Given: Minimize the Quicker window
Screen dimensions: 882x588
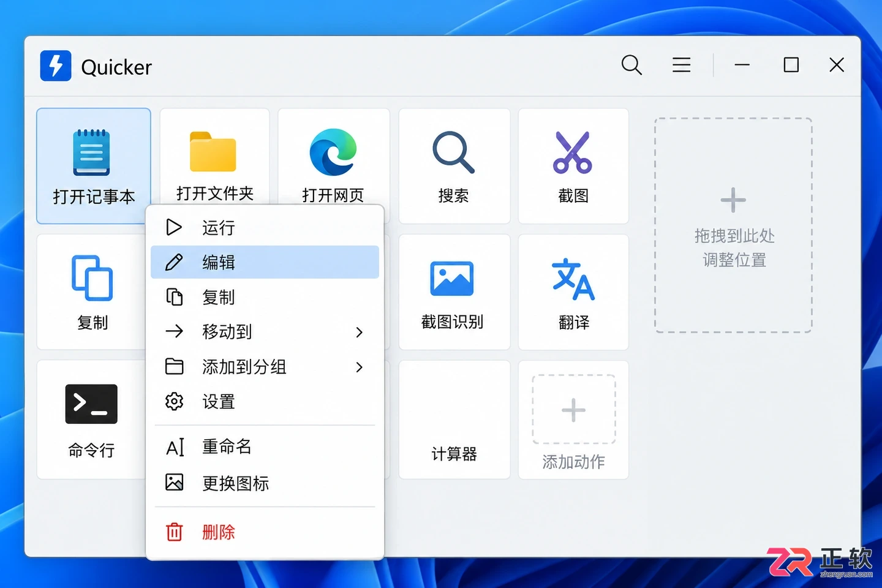Looking at the screenshot, I should [x=742, y=65].
